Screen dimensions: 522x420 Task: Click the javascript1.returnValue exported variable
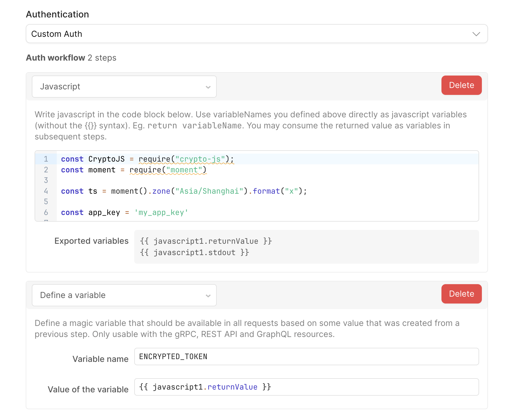[206, 241]
